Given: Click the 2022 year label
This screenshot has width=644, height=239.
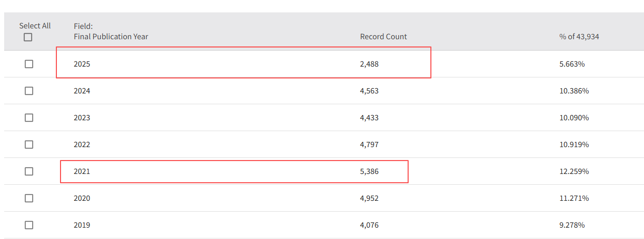Looking at the screenshot, I should [82, 145].
